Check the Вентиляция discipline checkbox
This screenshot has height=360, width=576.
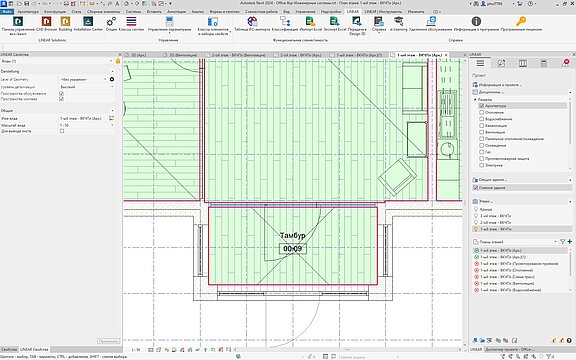pyautogui.click(x=481, y=132)
